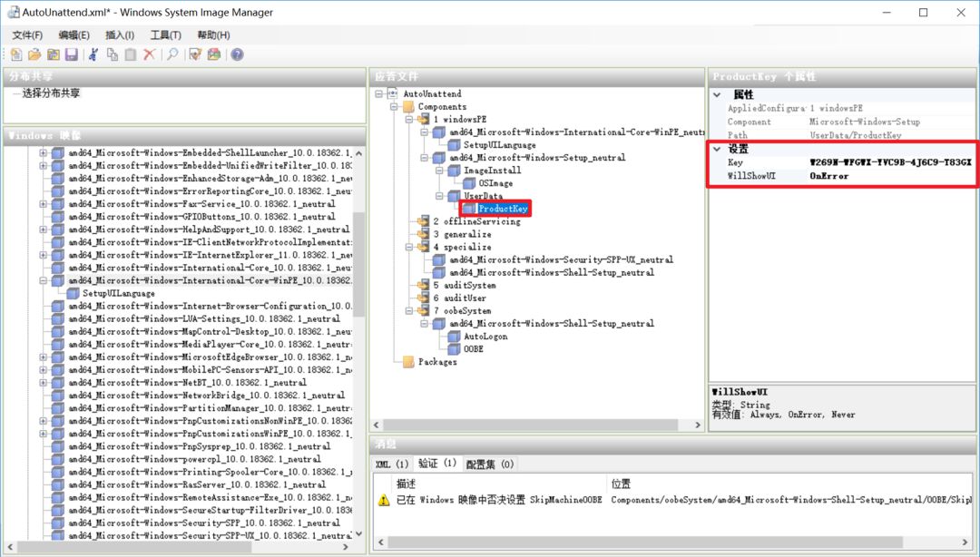Collapse the ImageInstall tree node
Image resolution: width=980 pixels, height=557 pixels.
[x=439, y=171]
